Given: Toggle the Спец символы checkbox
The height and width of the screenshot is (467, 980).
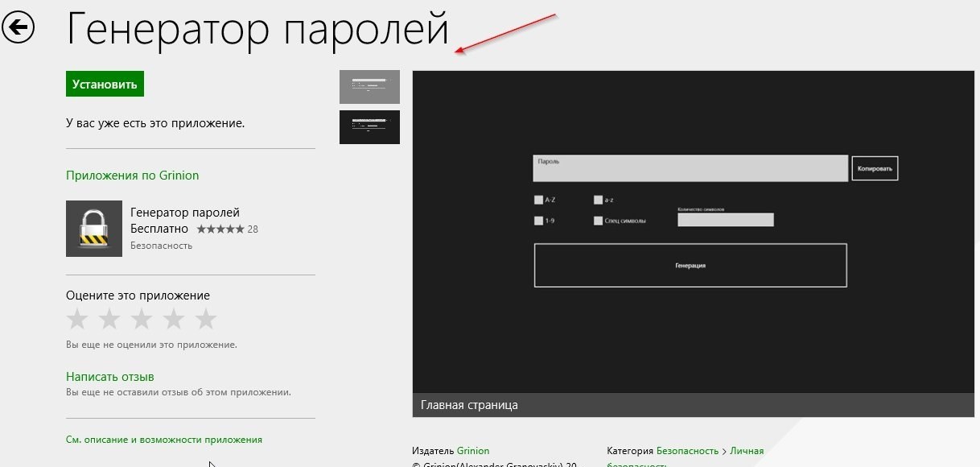Looking at the screenshot, I should click(x=598, y=220).
